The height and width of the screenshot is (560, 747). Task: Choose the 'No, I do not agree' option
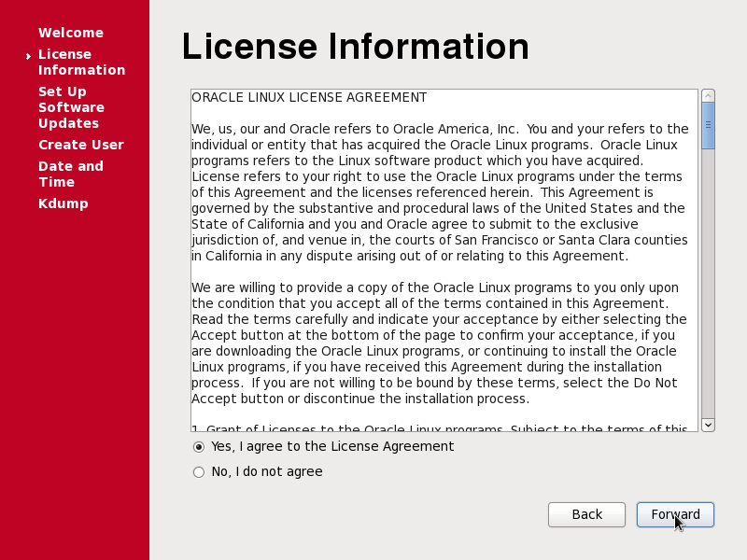(258, 472)
